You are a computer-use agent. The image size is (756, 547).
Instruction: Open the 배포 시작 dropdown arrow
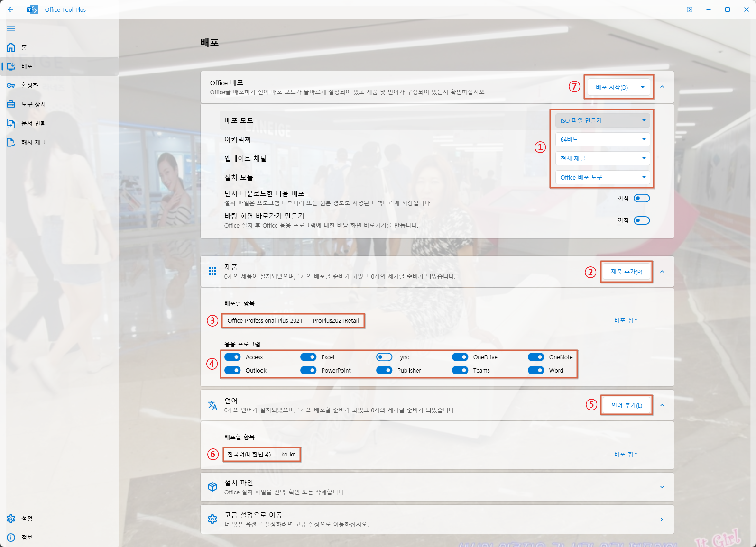pyautogui.click(x=643, y=87)
